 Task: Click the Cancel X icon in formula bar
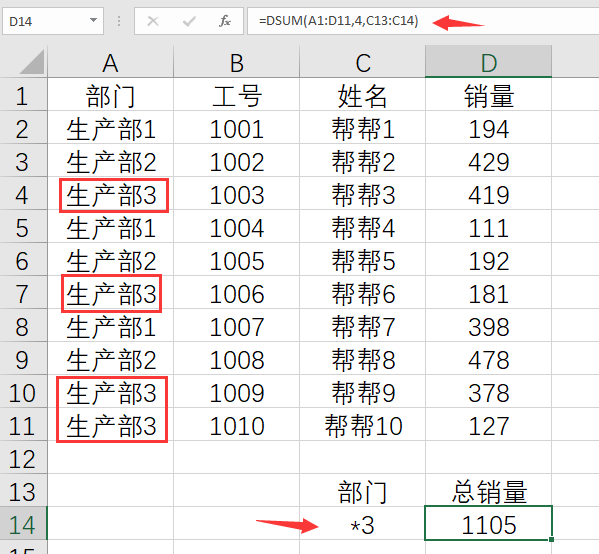(153, 21)
